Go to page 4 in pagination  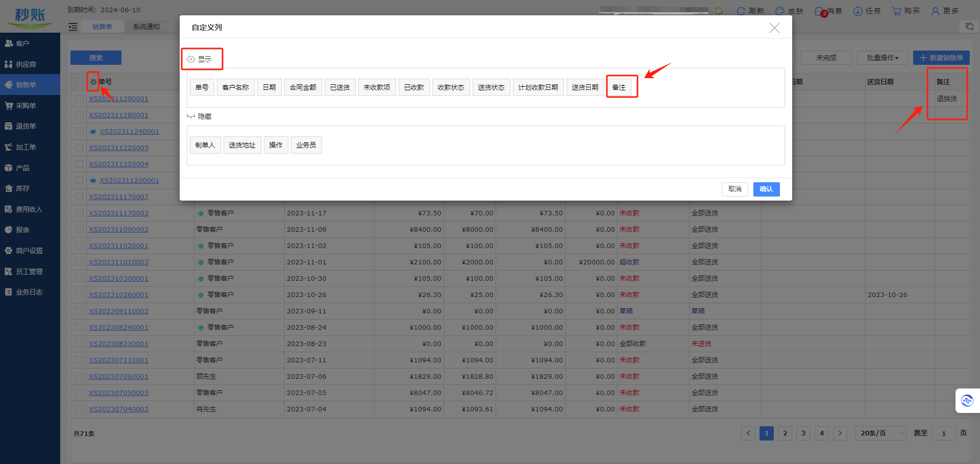822,433
